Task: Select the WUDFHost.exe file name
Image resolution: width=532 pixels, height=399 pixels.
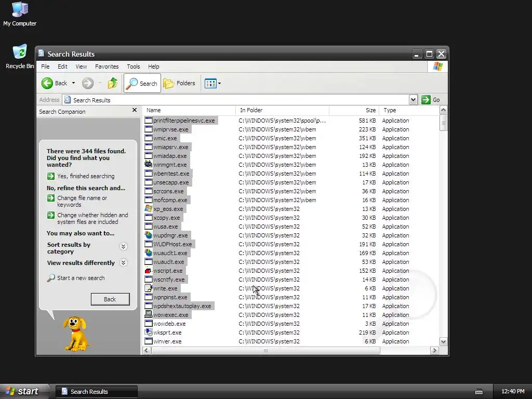Action: click(x=172, y=244)
